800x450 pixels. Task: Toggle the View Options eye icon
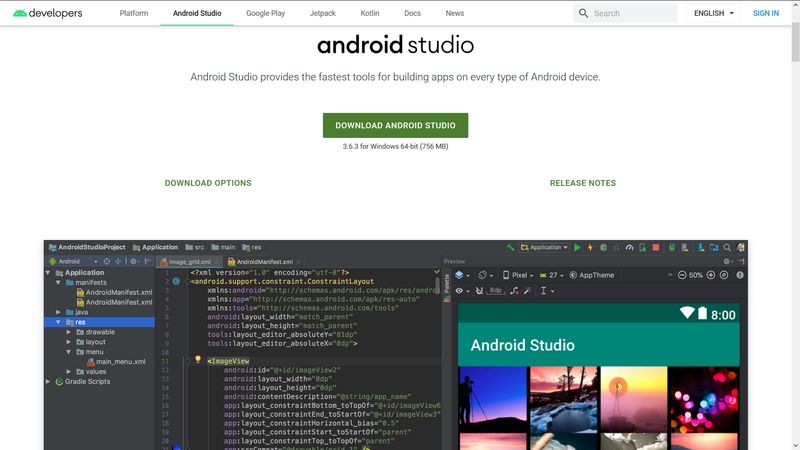[x=461, y=290]
